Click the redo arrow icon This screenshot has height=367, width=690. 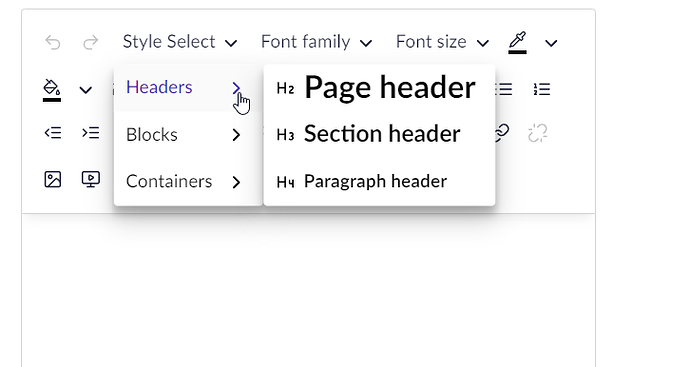pyautogui.click(x=91, y=43)
